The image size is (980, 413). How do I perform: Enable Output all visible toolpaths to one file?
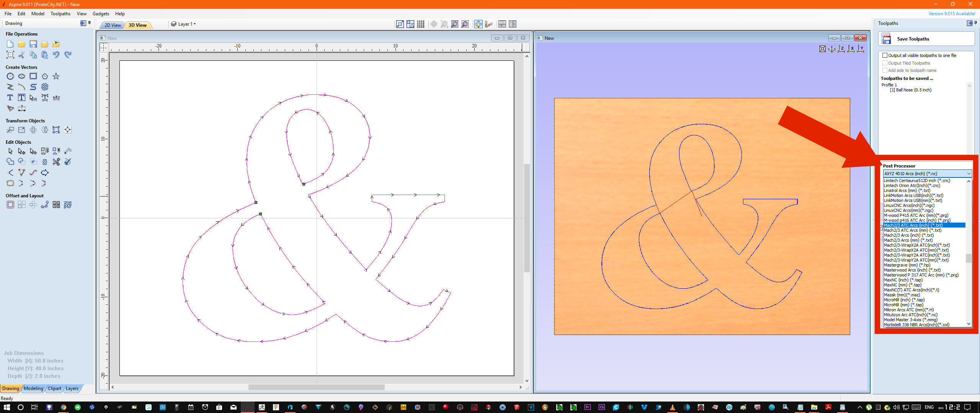coord(885,55)
